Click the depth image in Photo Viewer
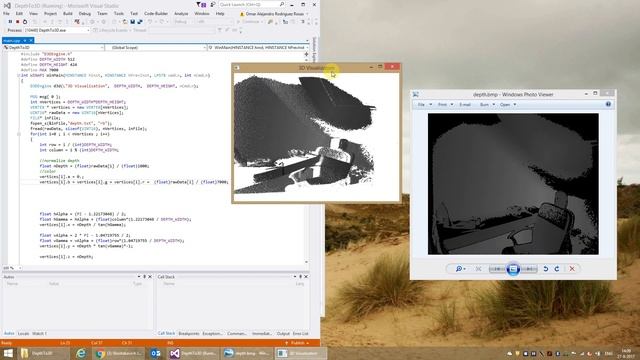The height and width of the screenshot is (360, 640). click(513, 184)
